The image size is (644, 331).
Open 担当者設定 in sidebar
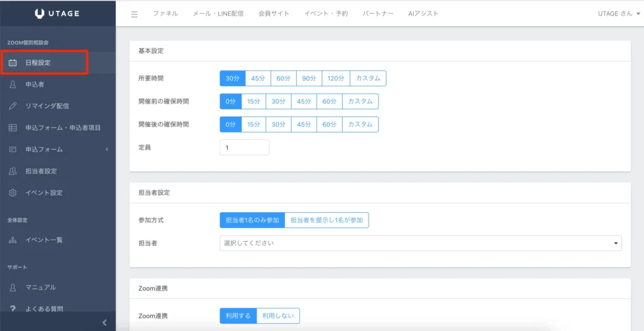tap(58, 171)
